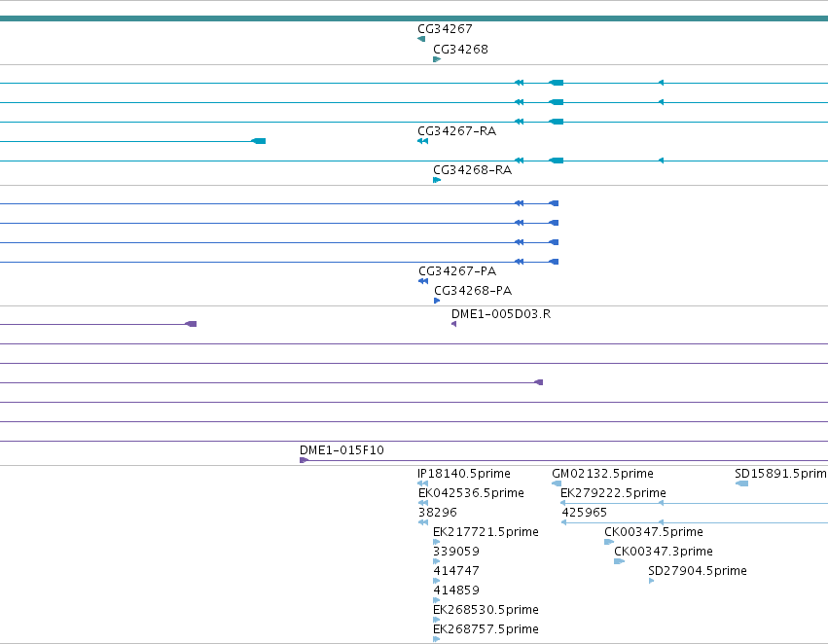Click the EK217721.5prime arrow glyph
The width and height of the screenshot is (828, 644).
437,542
